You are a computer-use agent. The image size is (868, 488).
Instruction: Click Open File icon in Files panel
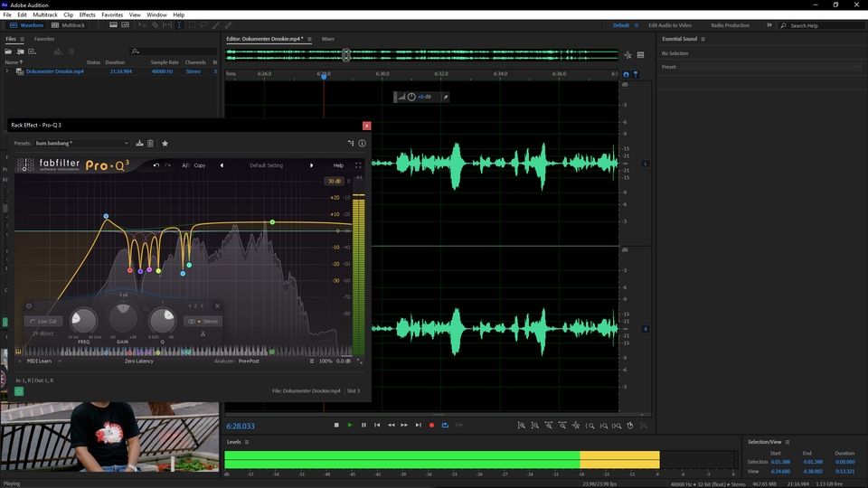[8, 52]
